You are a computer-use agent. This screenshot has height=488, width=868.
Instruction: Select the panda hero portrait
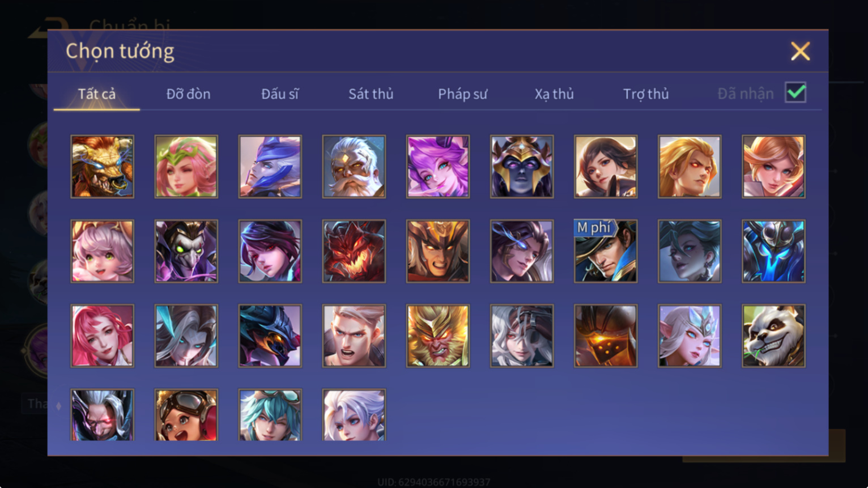[x=773, y=336]
